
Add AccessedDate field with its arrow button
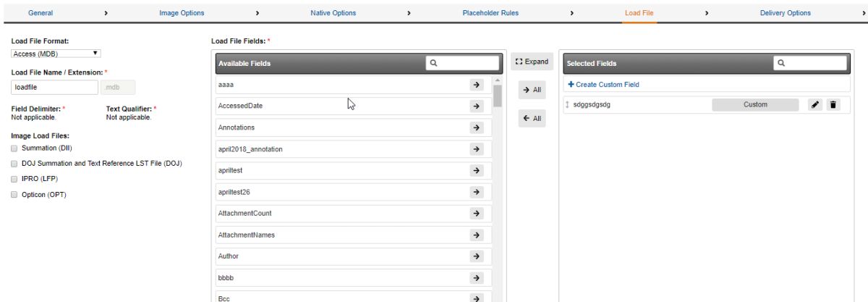pos(476,106)
